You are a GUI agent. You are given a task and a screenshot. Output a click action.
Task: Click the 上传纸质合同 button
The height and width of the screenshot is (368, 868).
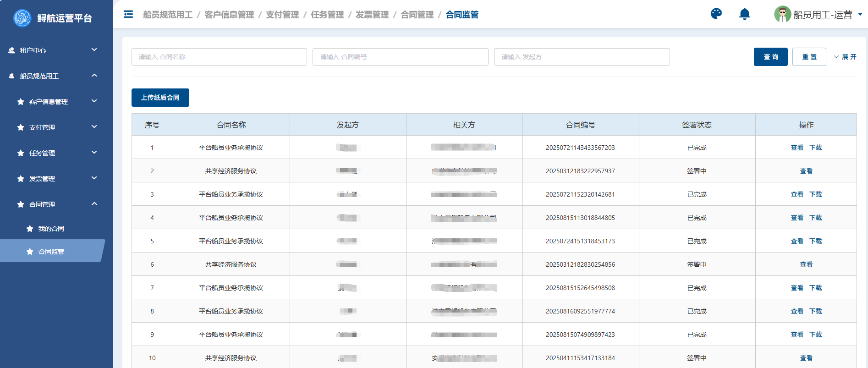160,98
